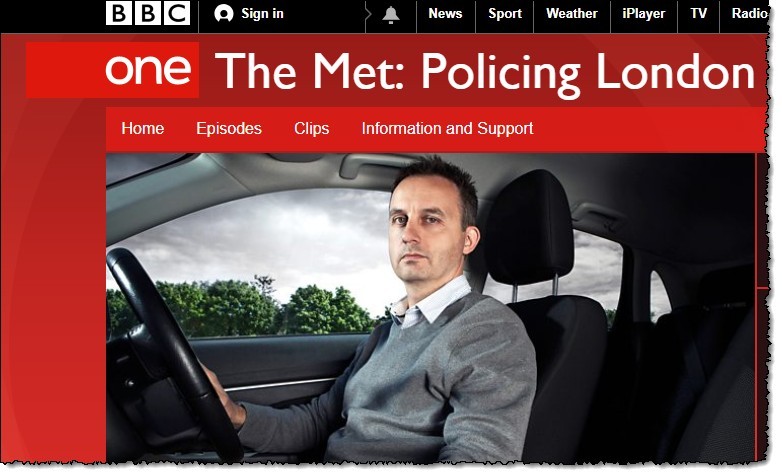Viewport: 782px width, 475px height.
Task: Click The Met: Policing London title
Action: tap(485, 72)
